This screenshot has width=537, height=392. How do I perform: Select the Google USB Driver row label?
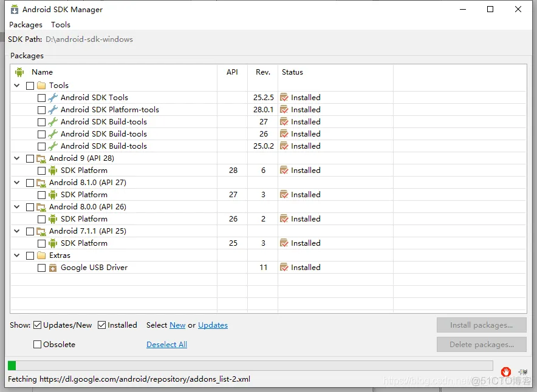[x=94, y=268]
